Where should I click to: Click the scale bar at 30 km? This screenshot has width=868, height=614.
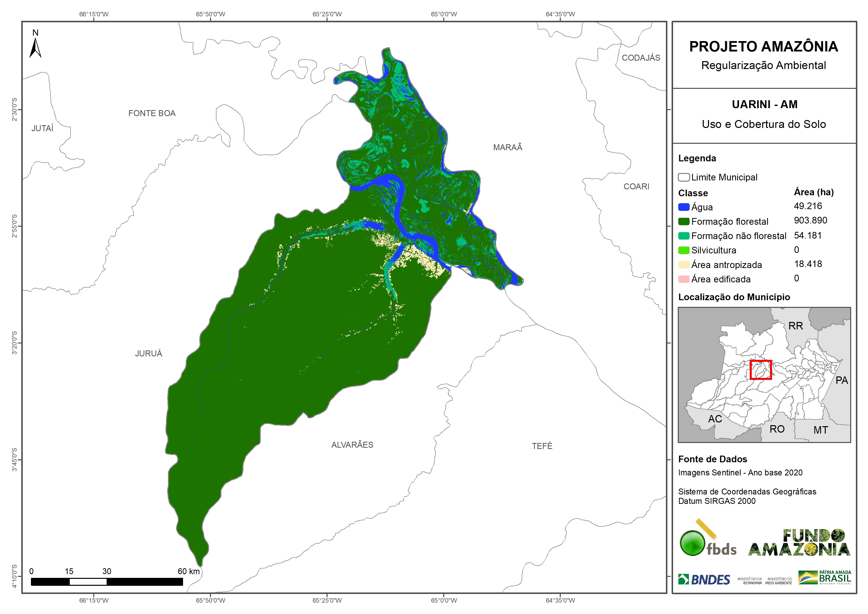(107, 582)
